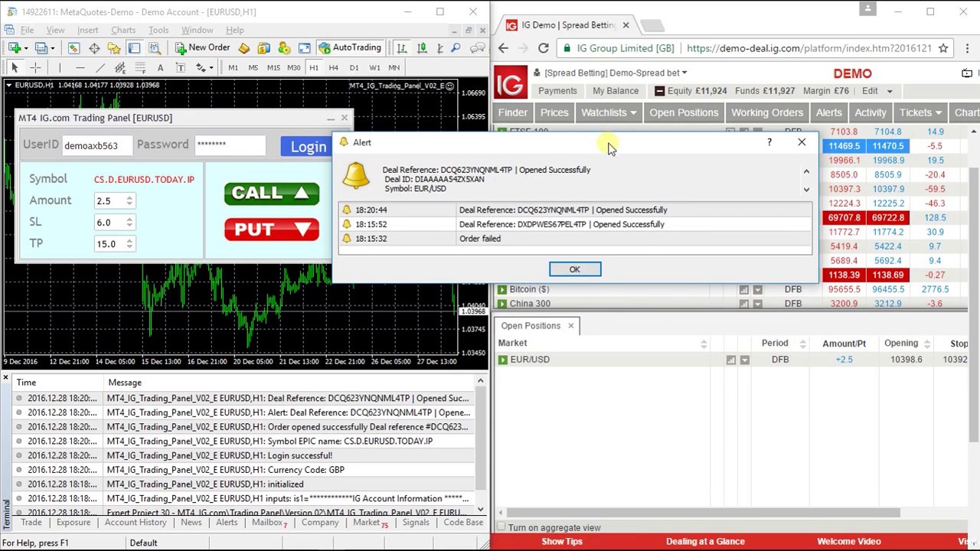Click the Password input field
The width and height of the screenshot is (980, 551).
click(x=230, y=145)
